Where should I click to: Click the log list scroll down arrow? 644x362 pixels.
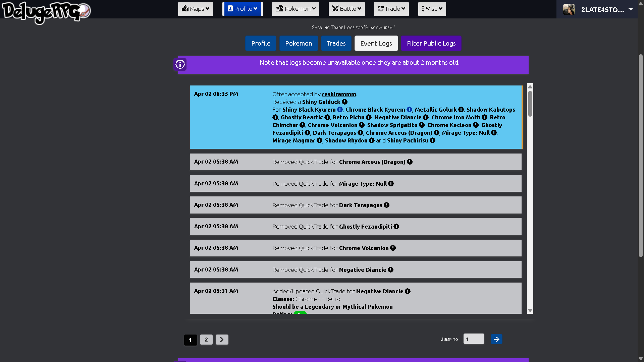pyautogui.click(x=530, y=310)
